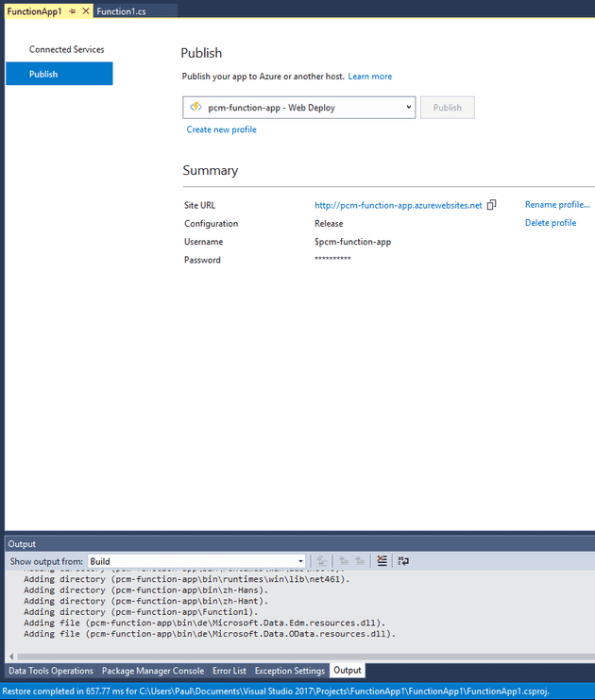Toggle Word Wrap in Output window
Viewport: 595px width, 700px height.
403,561
